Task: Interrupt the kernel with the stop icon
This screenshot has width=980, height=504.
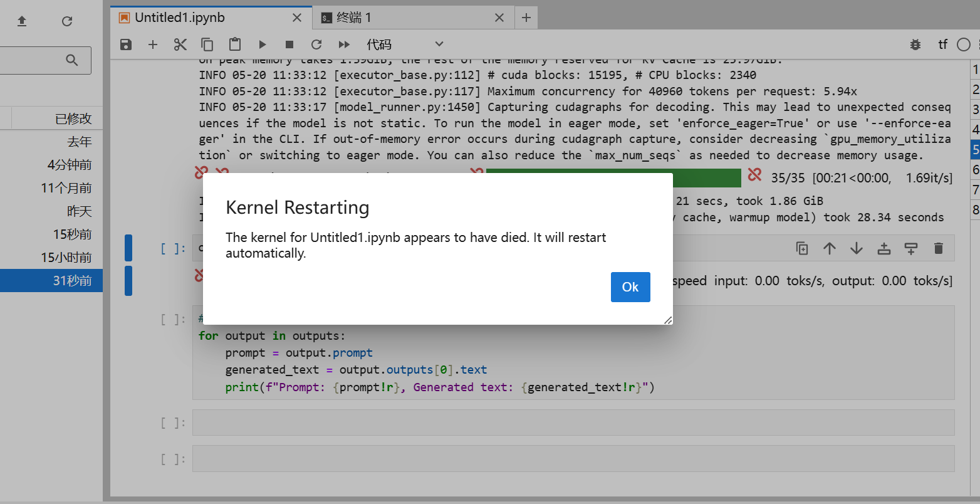Action: click(289, 45)
